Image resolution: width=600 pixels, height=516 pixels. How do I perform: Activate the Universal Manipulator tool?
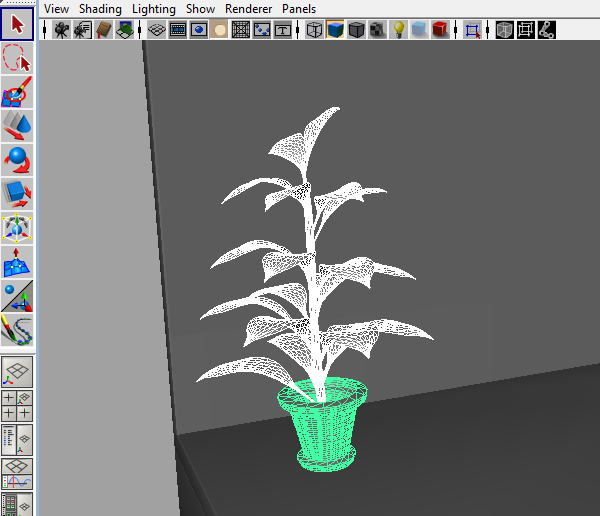coord(17,228)
